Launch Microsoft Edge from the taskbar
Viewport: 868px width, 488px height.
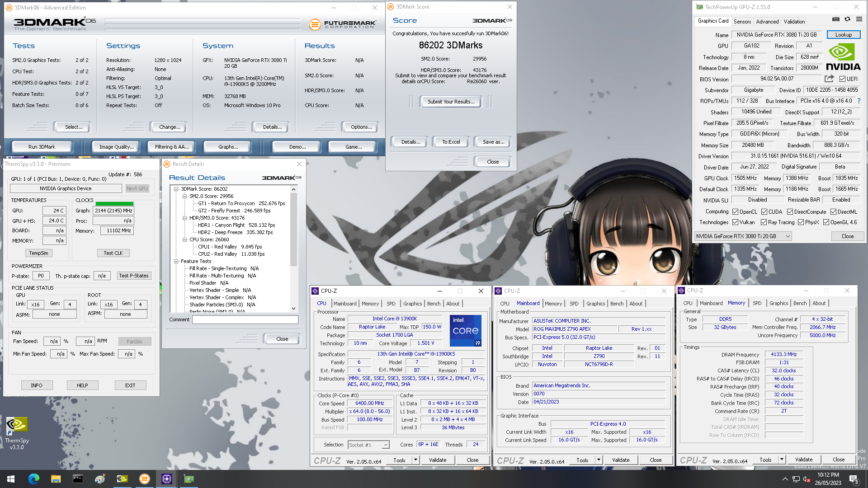(33, 479)
